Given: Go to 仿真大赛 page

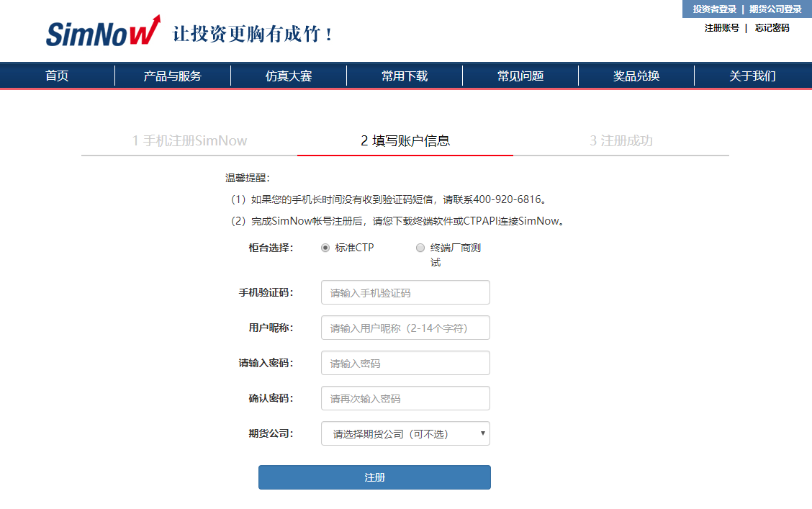Looking at the screenshot, I should coord(289,76).
